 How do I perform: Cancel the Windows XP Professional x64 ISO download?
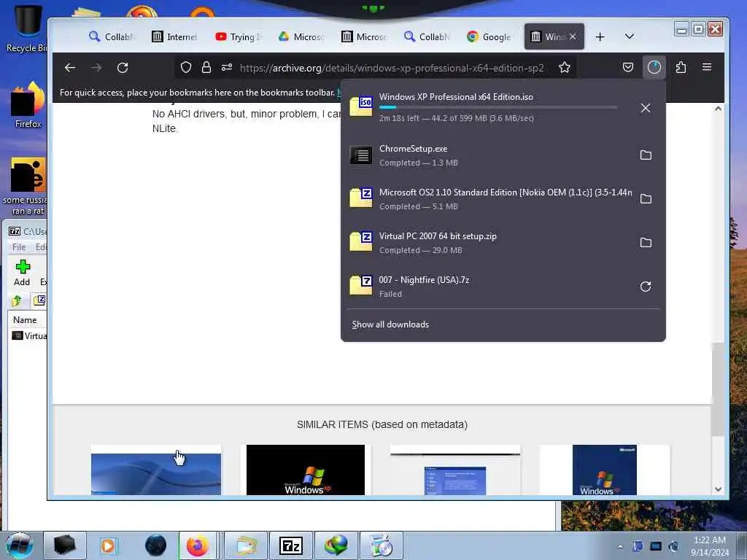646,108
